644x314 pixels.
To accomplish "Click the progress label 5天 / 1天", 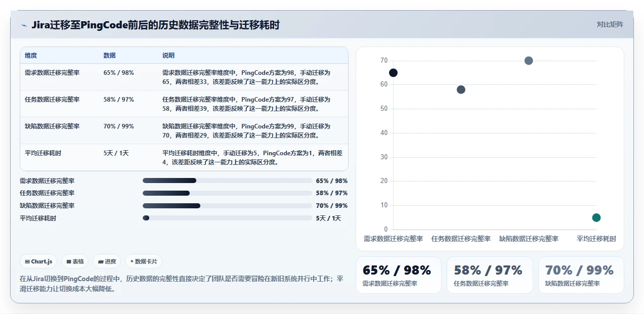I will coord(329,218).
